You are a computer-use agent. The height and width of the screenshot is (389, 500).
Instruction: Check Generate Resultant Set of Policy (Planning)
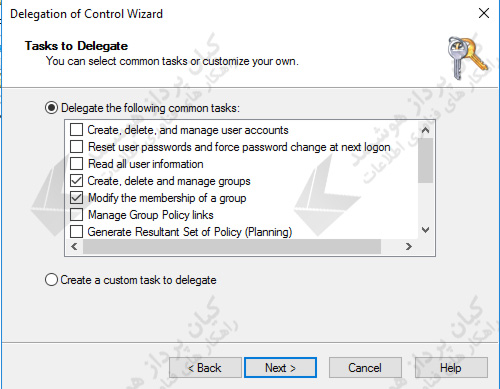pyautogui.click(x=76, y=231)
